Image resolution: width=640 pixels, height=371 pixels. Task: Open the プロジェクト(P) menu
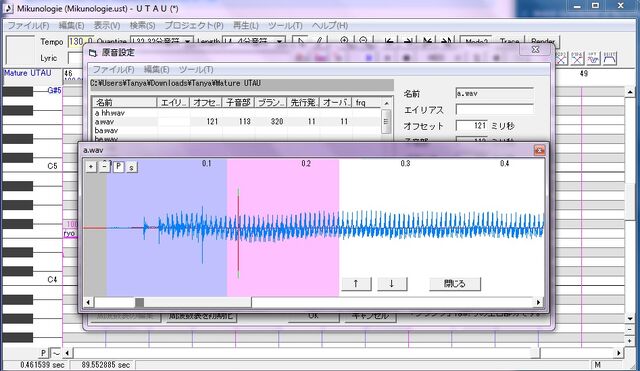194,25
